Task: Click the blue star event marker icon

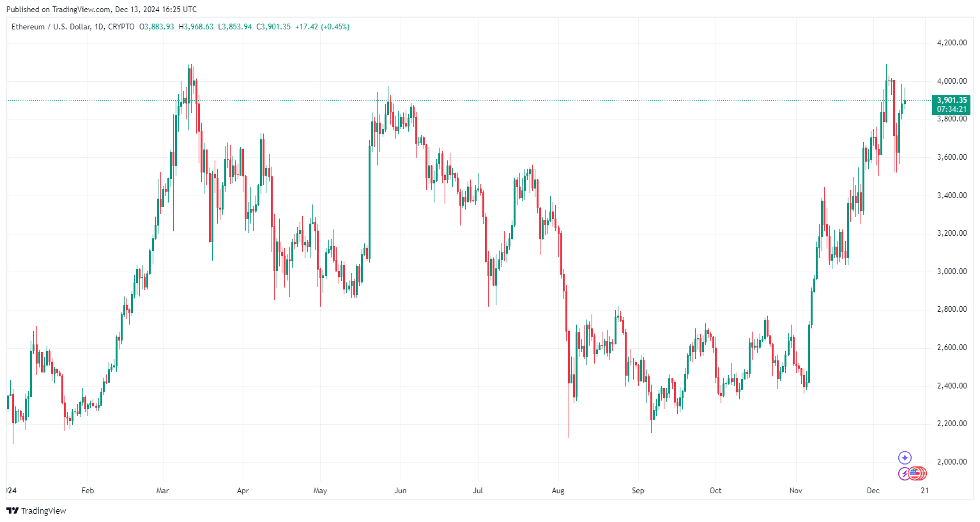Action: click(x=905, y=457)
